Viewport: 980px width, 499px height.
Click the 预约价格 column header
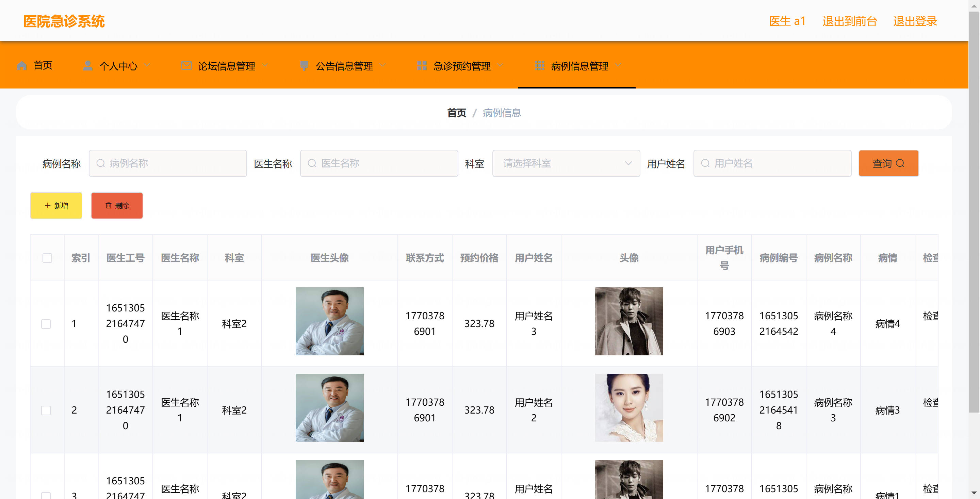tap(479, 258)
